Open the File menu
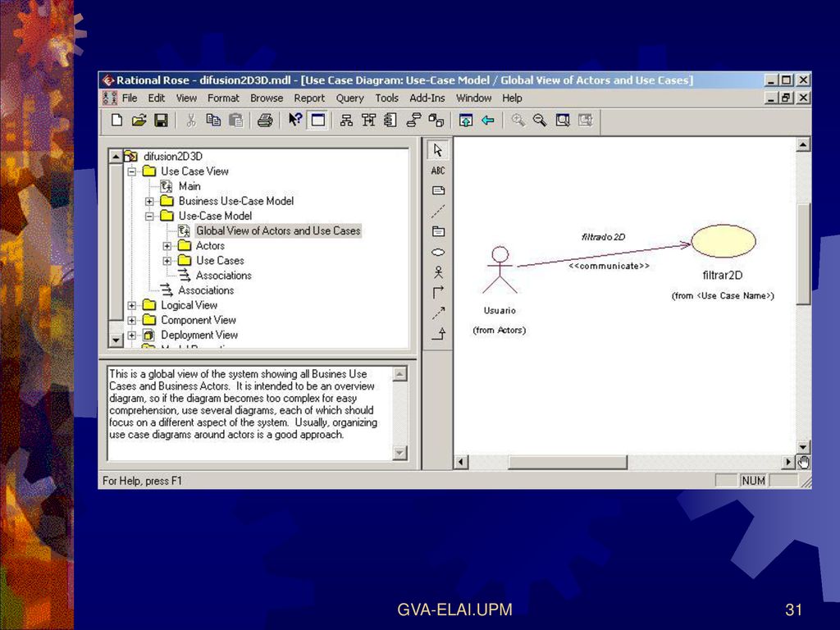The height and width of the screenshot is (630, 840). (x=129, y=98)
